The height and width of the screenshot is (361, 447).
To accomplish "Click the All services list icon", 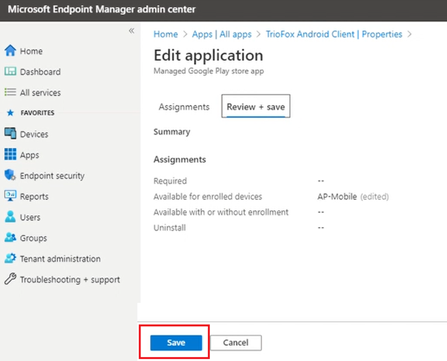I will [10, 92].
